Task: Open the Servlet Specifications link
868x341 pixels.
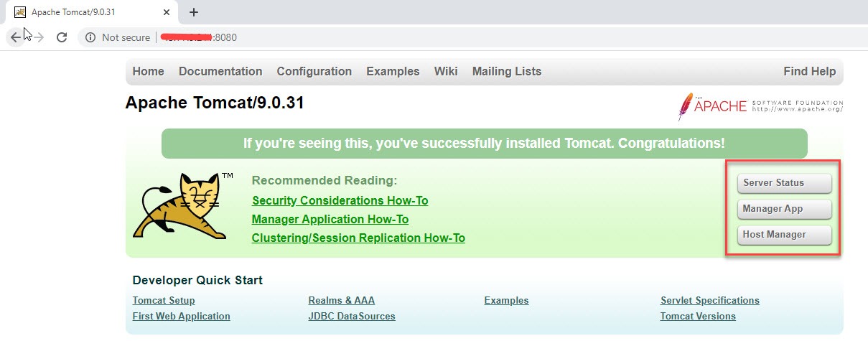Action: point(710,300)
